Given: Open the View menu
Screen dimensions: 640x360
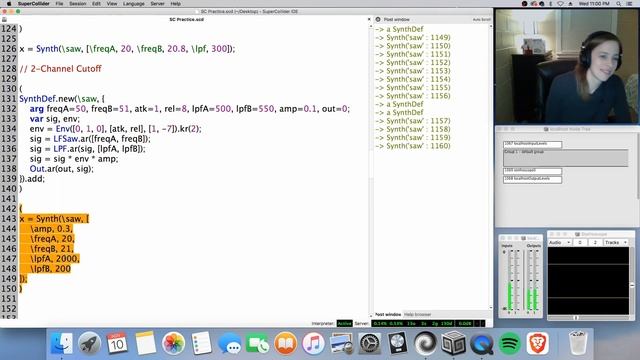Looking at the screenshot, I should (x=112, y=4).
